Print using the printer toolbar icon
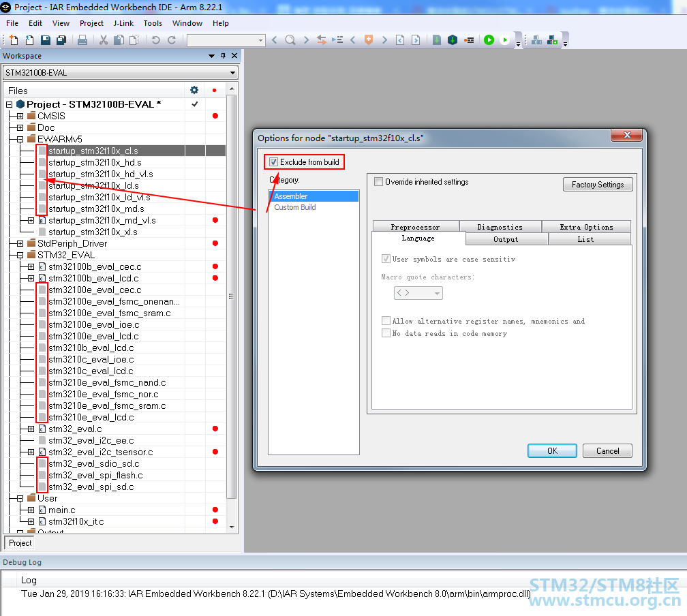687x616 pixels. 82,40
